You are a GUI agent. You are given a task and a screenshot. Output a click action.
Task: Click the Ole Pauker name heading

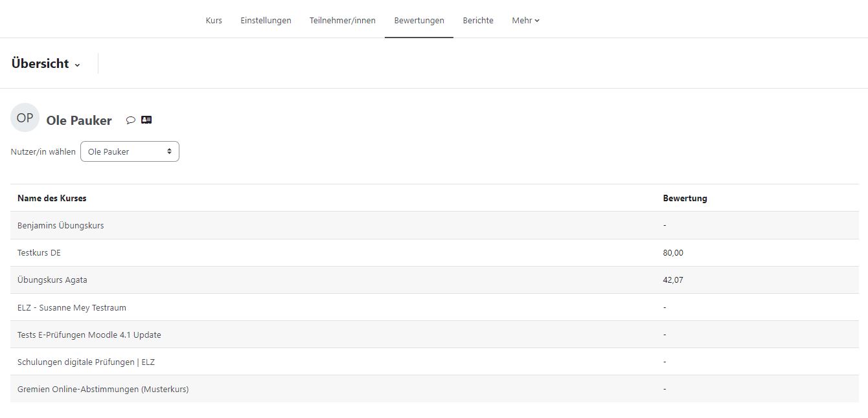79,121
